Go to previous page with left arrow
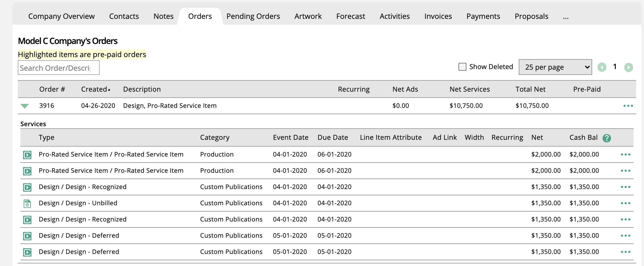644x266 pixels. coord(602,67)
